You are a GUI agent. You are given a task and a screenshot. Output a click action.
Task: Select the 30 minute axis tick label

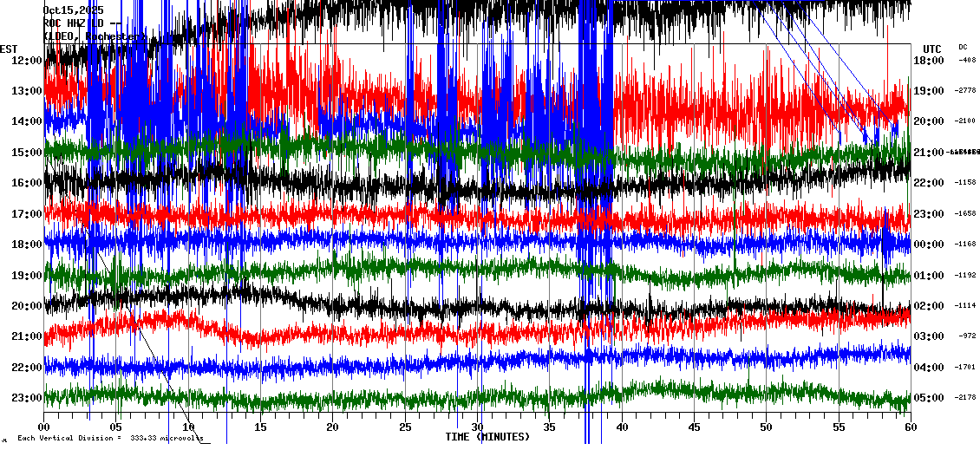[x=477, y=427]
